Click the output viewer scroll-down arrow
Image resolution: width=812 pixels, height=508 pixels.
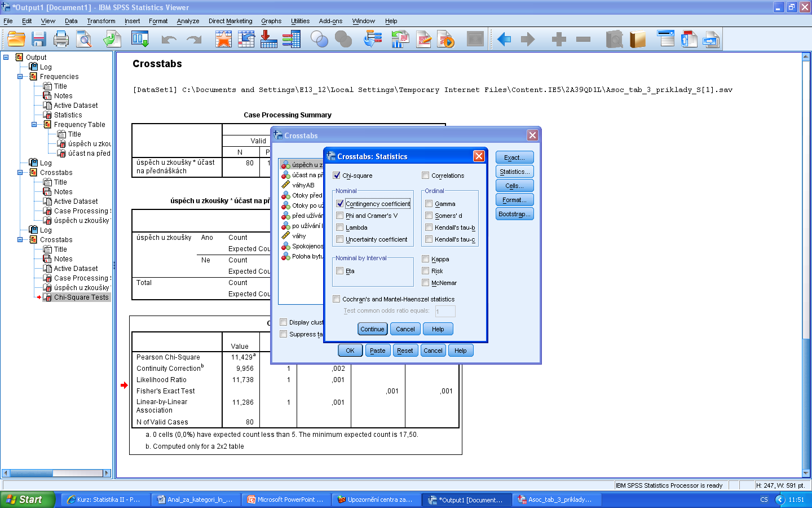click(806, 473)
